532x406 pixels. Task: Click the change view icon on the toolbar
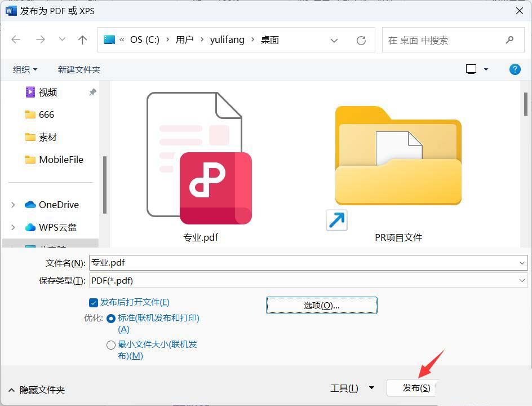[471, 69]
